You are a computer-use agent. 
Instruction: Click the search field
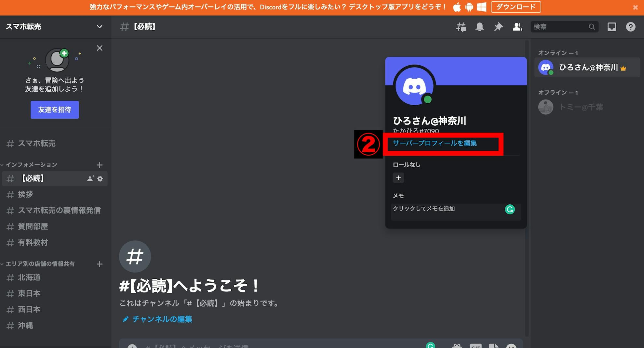[564, 27]
